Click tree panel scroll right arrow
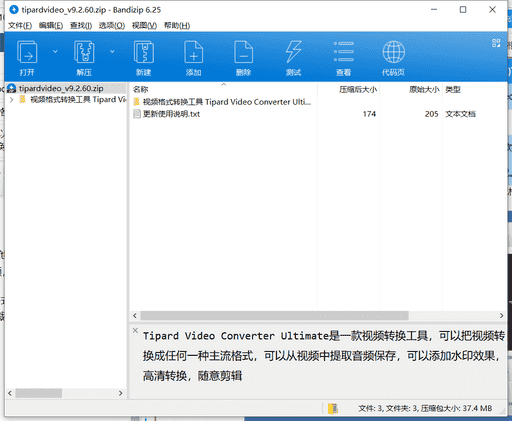Screen dimensions: 512x421 [x=121, y=393]
